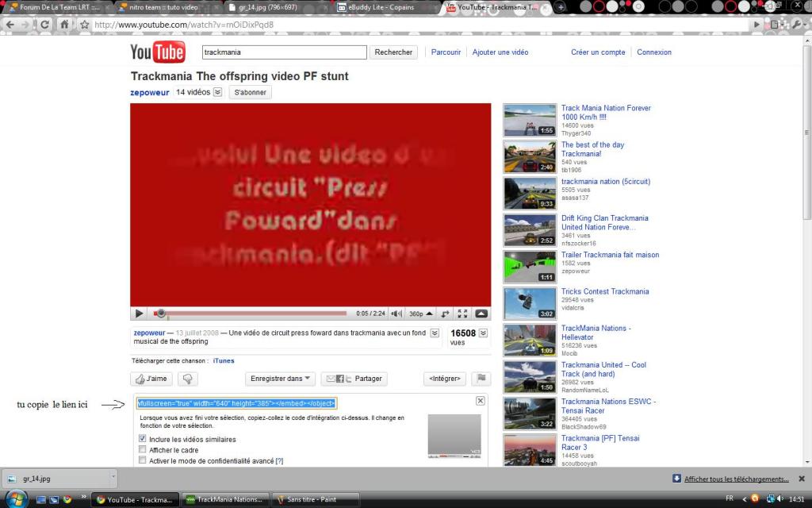Image resolution: width=812 pixels, height=508 pixels.
Task: Enable Inclure les vidéos similaires checkbox
Action: pos(143,438)
